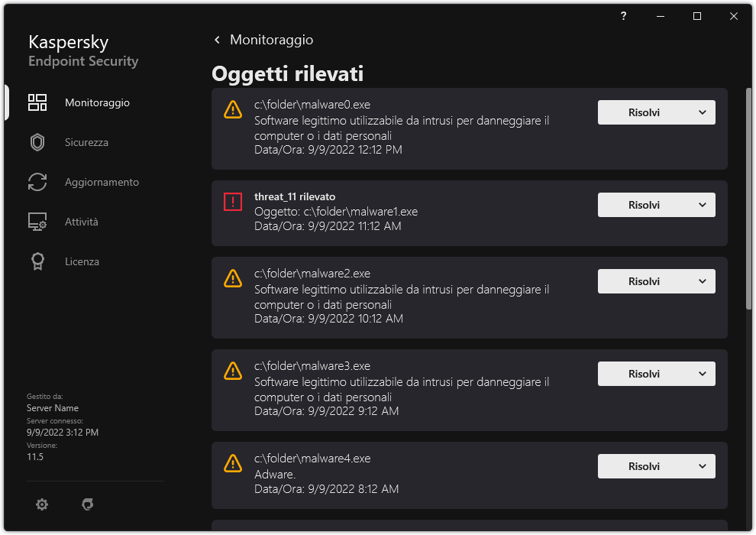Viewport: 756px width, 535px height.
Task: Click Risolvi for the malware3.exe threat
Action: click(x=645, y=374)
